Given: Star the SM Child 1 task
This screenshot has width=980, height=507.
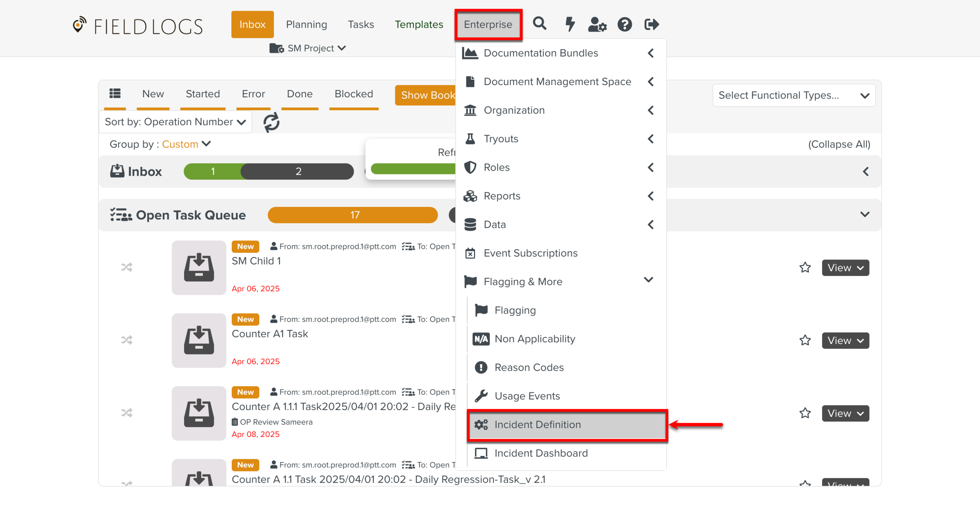Looking at the screenshot, I should point(805,267).
